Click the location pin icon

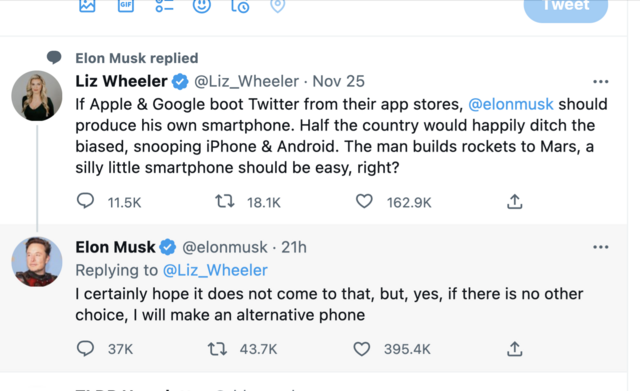pyautogui.click(x=278, y=5)
